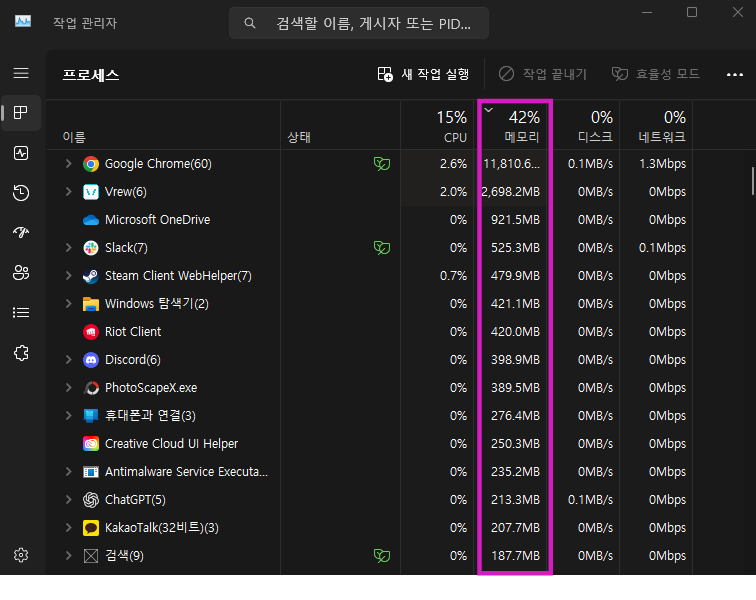Open the Processes page in sidebar
Viewport: 756px width, 600px height.
point(21,113)
